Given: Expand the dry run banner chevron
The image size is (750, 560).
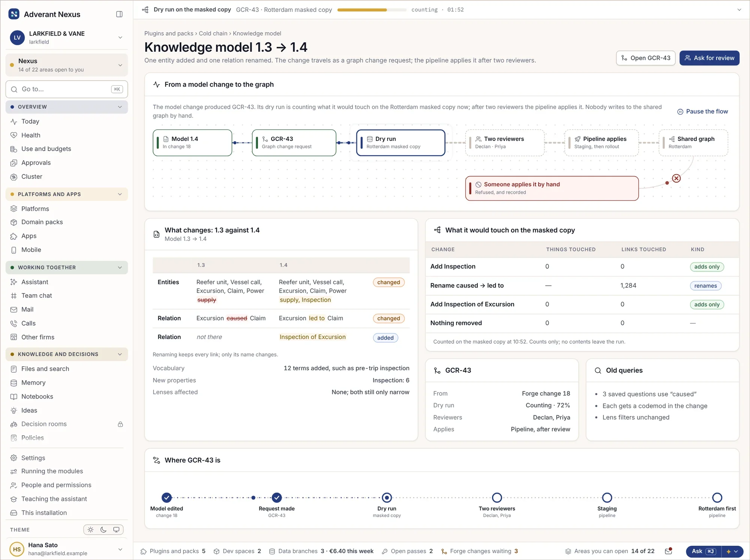Looking at the screenshot, I should 739,10.
